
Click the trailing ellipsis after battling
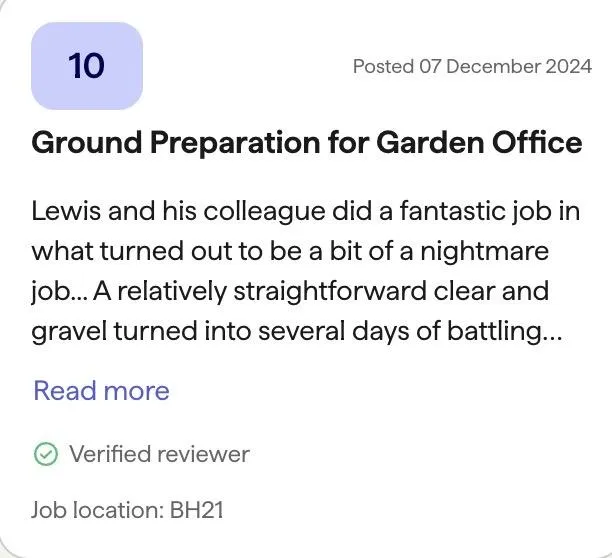(x=553, y=334)
